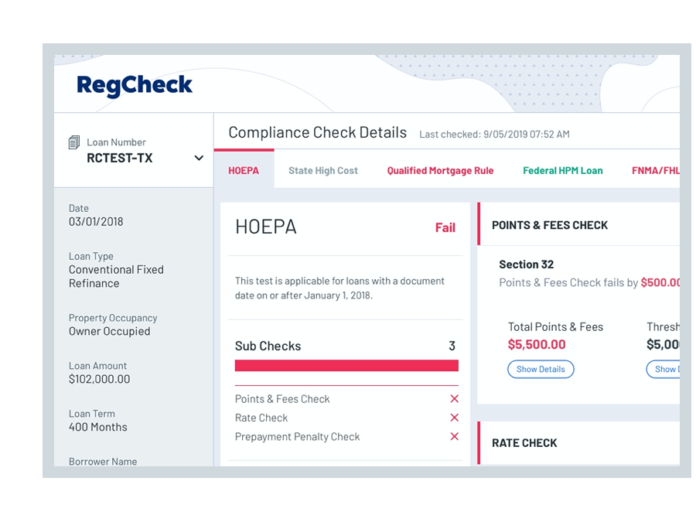Click red X beside Points & Fees Check
Screen dimensions: 696x522
(x=454, y=399)
